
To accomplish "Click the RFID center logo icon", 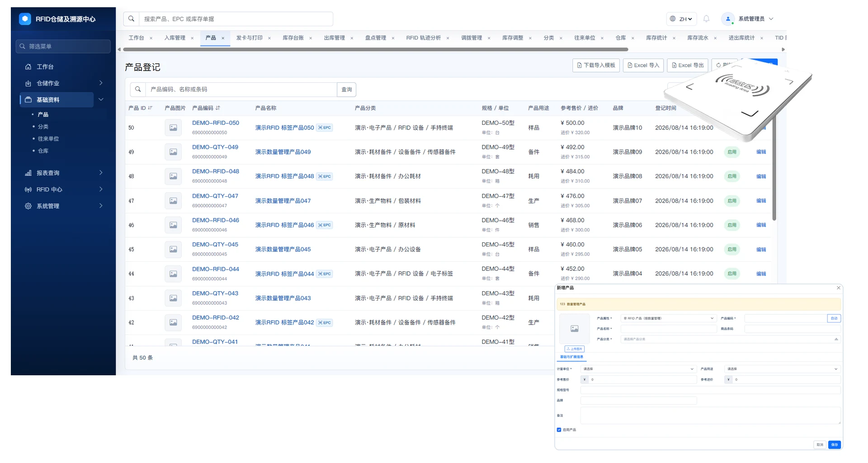I will (x=25, y=19).
